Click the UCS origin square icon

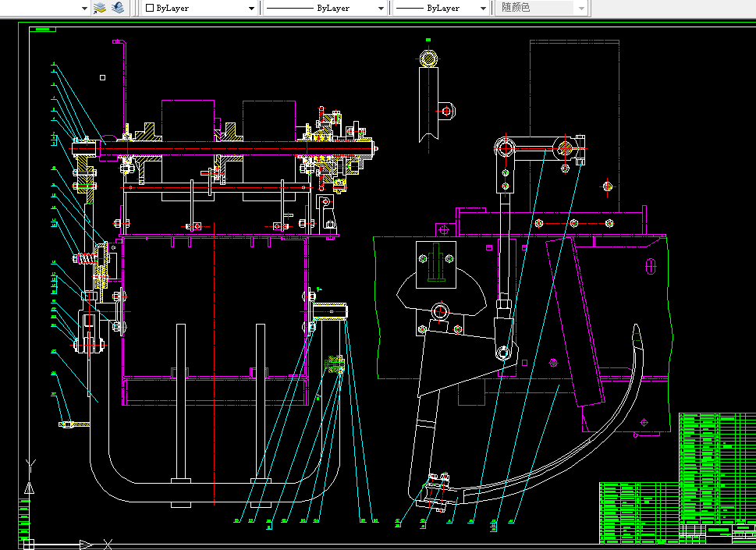pos(30,543)
